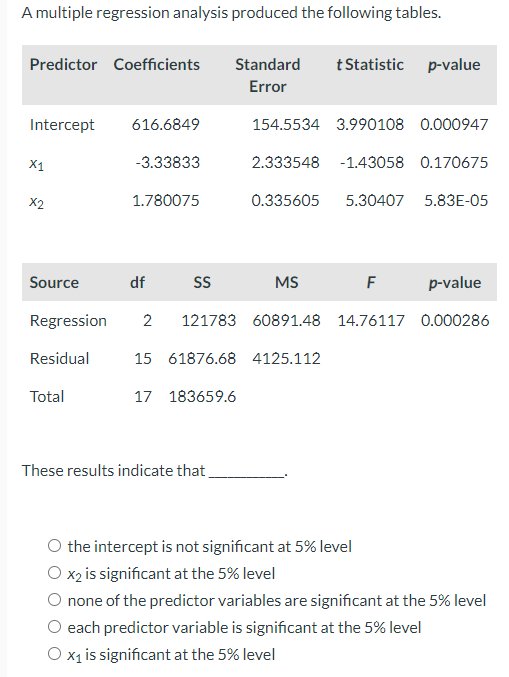
Task: Click the 'Total' row label
Action: click(x=47, y=396)
